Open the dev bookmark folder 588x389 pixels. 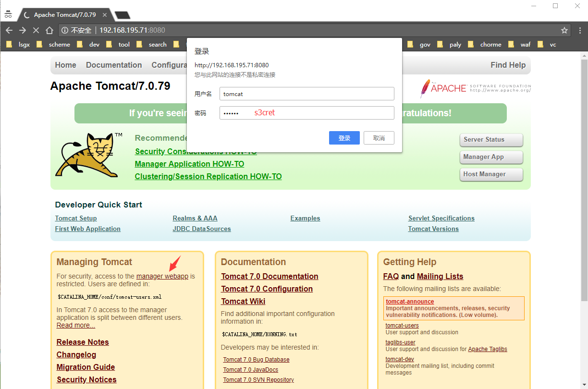pyautogui.click(x=88, y=45)
